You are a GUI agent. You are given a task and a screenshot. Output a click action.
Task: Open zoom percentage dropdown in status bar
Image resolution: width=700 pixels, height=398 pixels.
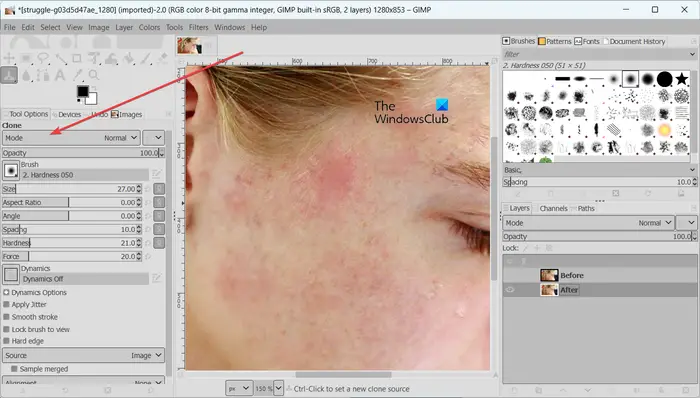click(278, 388)
